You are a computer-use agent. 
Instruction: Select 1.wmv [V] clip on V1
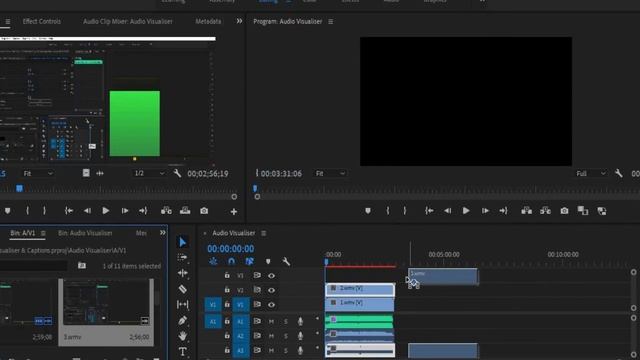[360, 304]
